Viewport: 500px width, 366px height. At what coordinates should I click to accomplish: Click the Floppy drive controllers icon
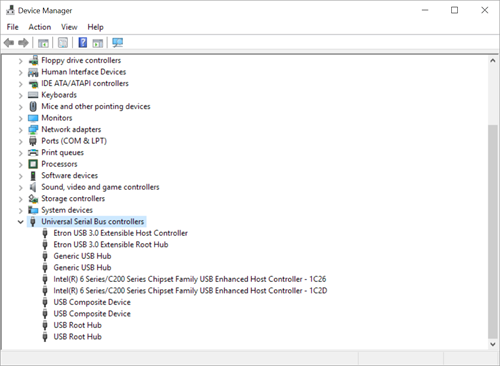tap(33, 60)
